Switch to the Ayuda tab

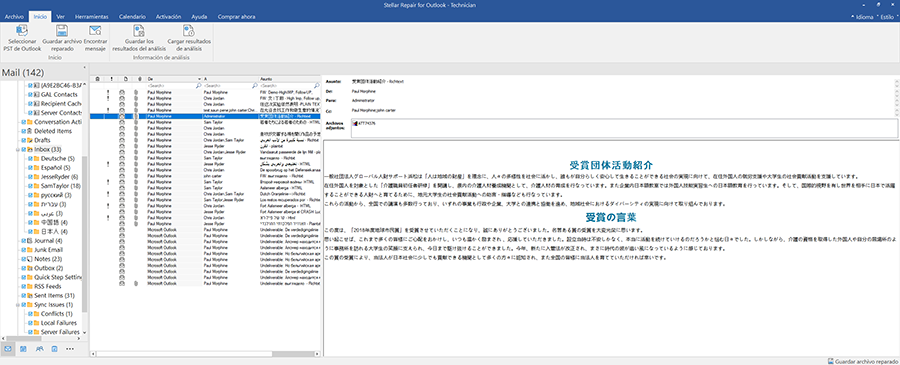pyautogui.click(x=199, y=17)
